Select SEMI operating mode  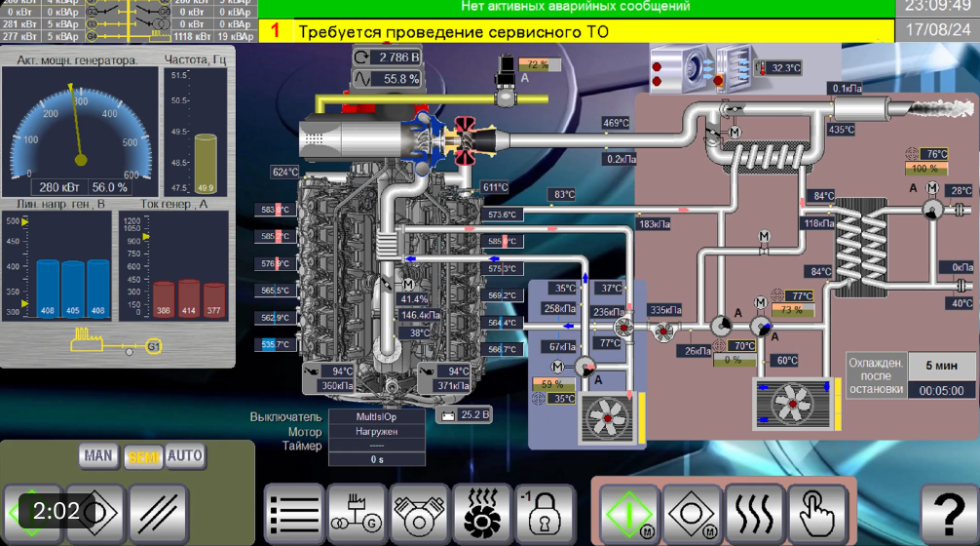[143, 456]
